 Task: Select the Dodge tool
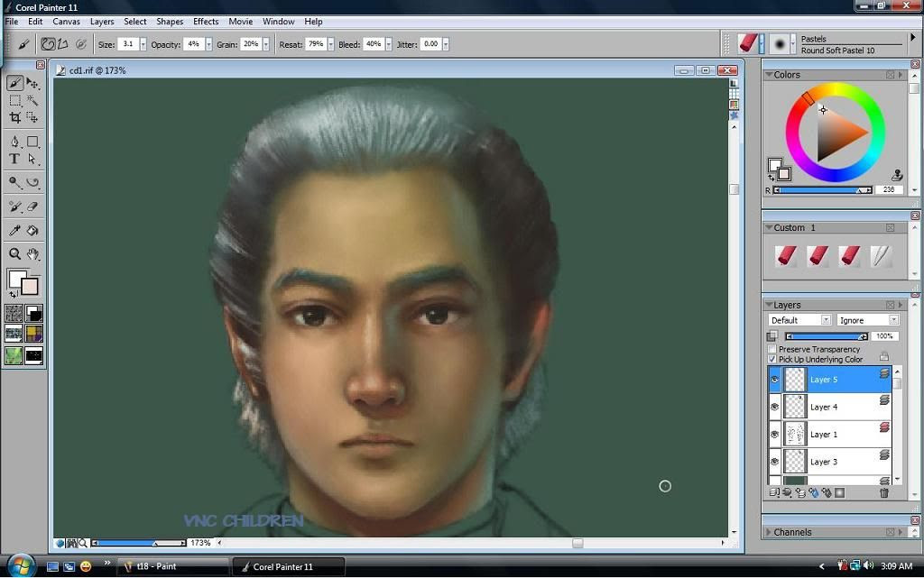[14, 182]
